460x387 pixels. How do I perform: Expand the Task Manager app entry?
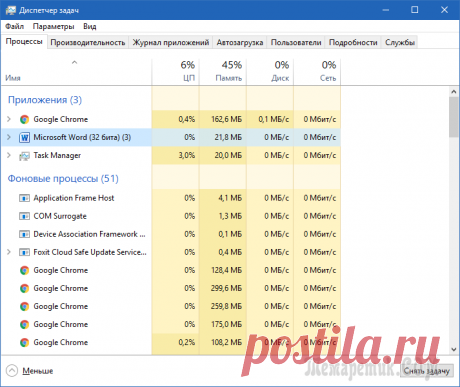9,155
